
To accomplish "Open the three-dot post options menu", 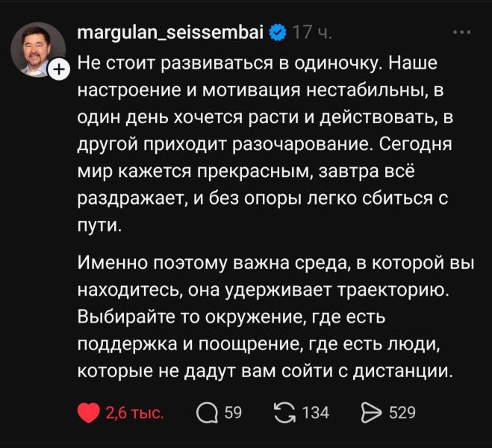I will pos(462,33).
